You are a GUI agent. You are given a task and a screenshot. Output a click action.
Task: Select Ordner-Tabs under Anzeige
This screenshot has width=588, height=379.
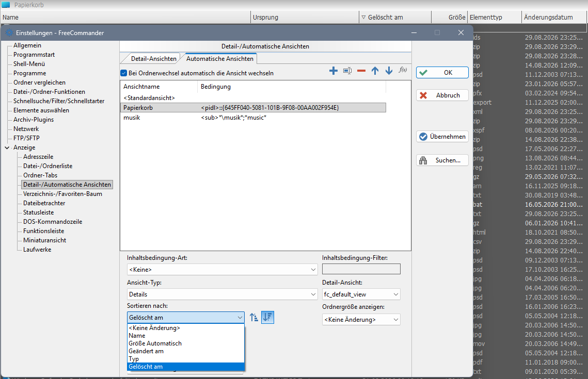40,175
